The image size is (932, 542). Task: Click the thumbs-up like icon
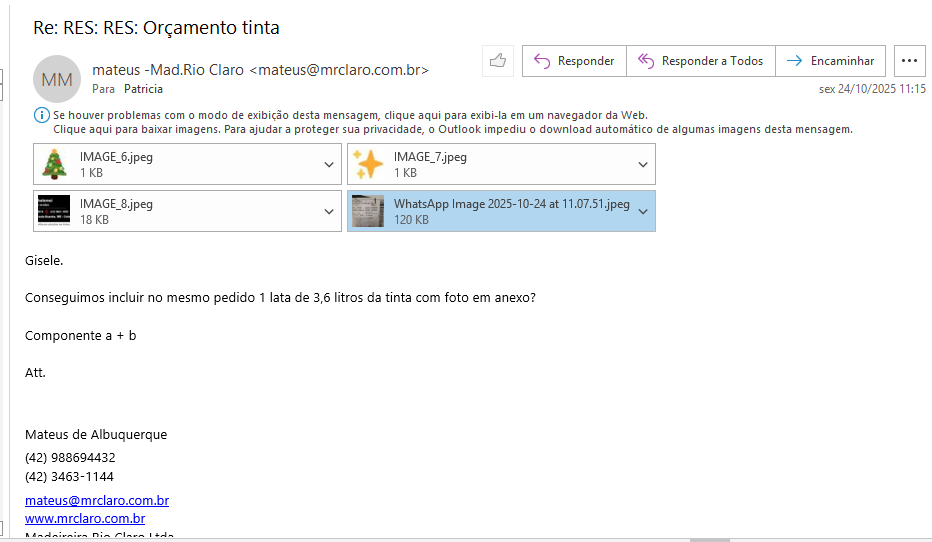pyautogui.click(x=497, y=61)
